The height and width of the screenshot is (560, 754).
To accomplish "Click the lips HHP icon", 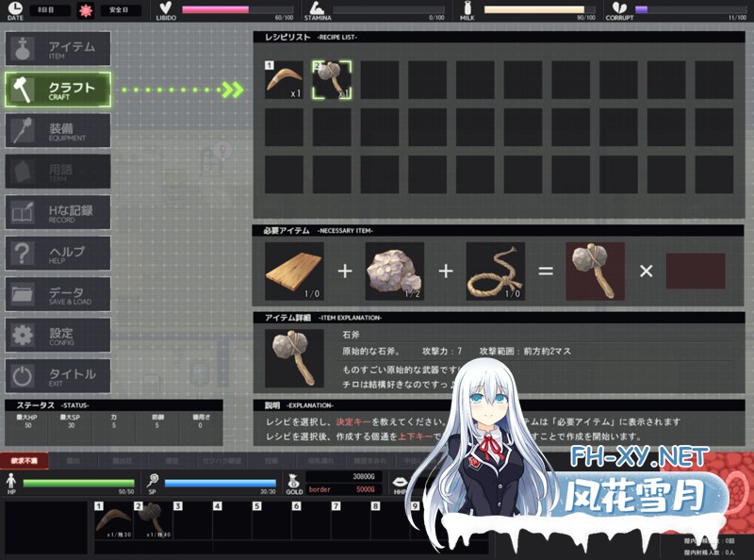I will coord(400,482).
